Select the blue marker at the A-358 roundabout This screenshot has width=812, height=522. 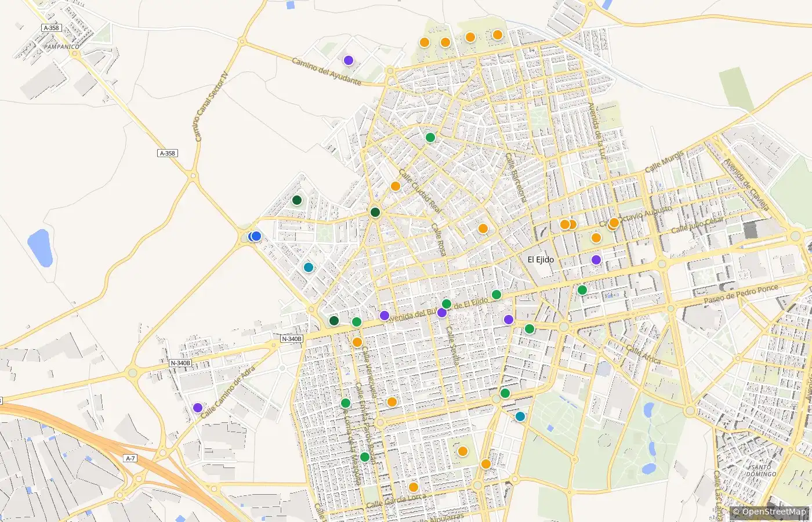point(256,236)
